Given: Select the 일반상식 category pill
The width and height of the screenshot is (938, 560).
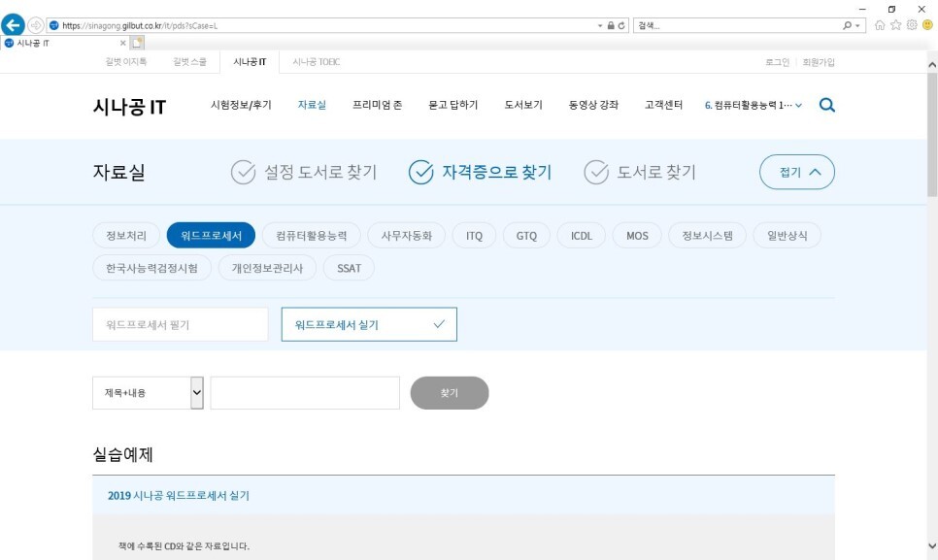Looking at the screenshot, I should (787, 236).
